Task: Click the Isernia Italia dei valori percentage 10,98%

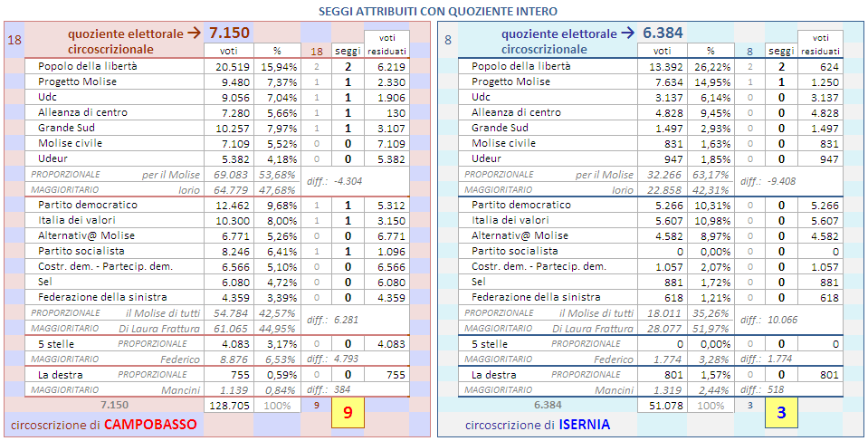Action: 711,221
